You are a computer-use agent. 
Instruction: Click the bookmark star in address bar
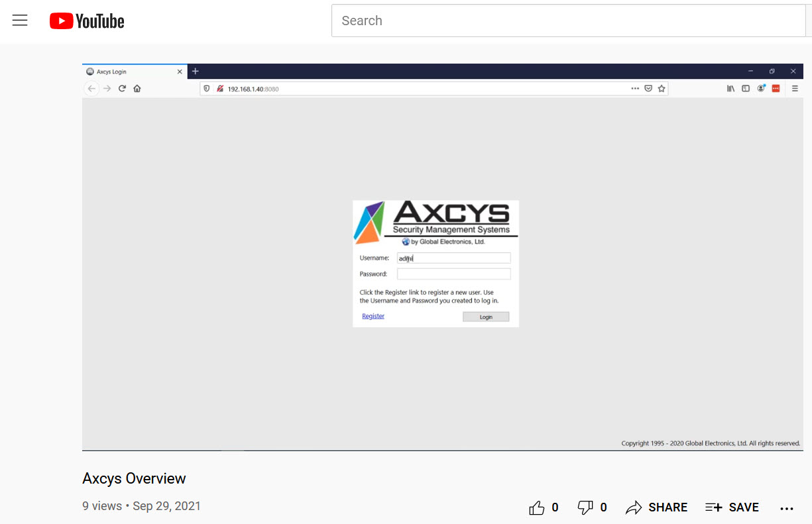click(662, 88)
